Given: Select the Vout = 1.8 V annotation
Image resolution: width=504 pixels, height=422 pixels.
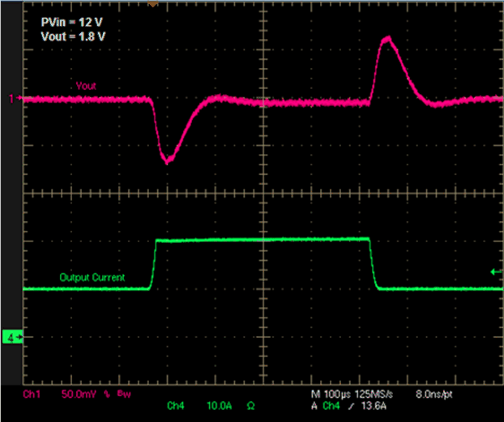Looking at the screenshot, I should (x=73, y=36).
